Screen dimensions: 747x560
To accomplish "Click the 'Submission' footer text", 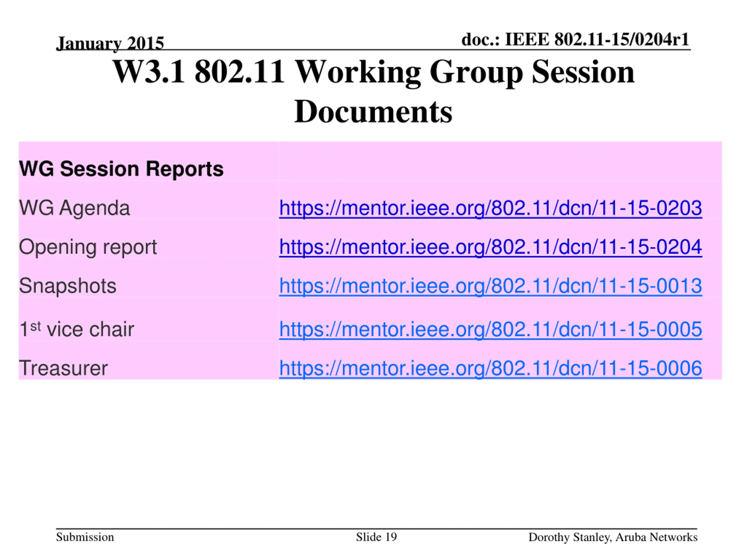I will 85,537.
